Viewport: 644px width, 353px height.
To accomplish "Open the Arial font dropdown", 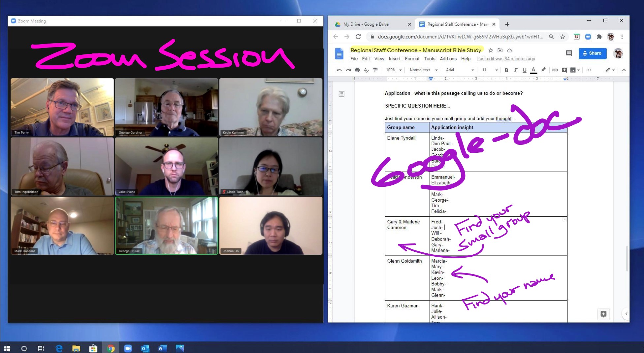I will point(460,70).
